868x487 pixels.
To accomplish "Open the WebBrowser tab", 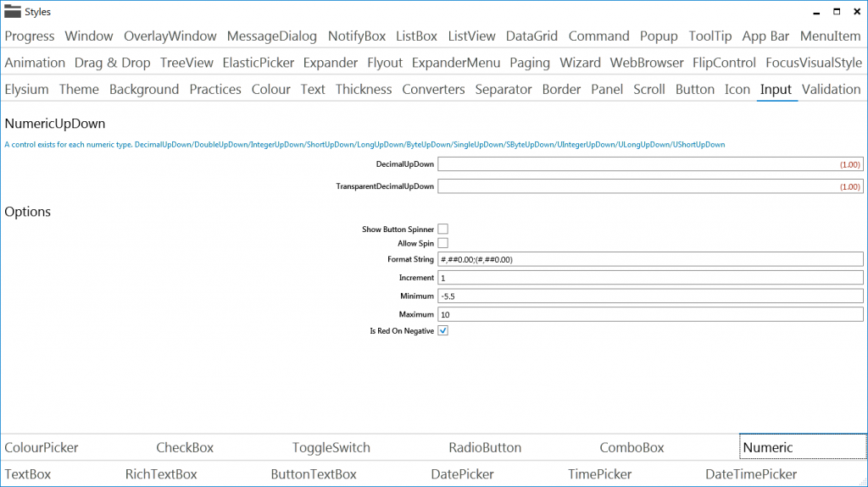I will point(647,63).
